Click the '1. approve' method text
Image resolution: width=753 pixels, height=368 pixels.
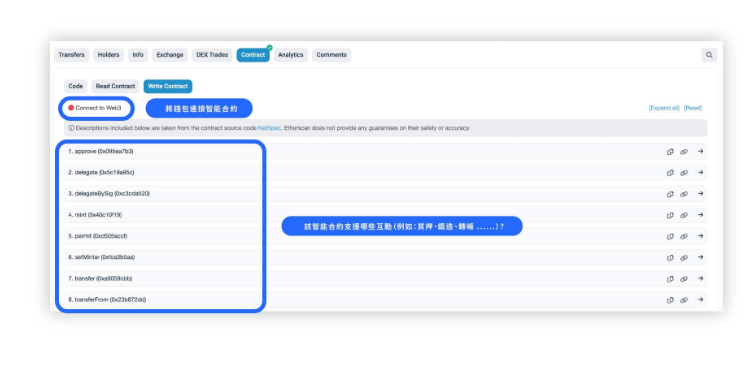coord(100,151)
